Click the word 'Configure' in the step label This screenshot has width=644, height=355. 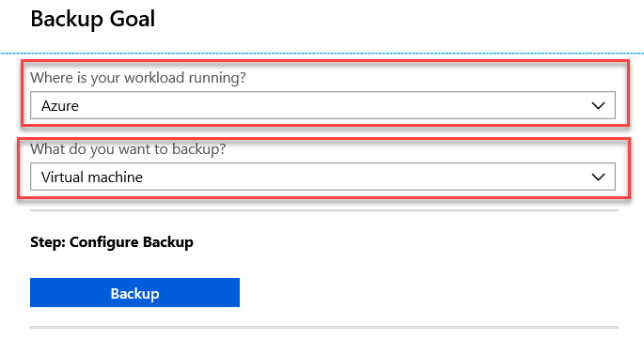pos(104,242)
